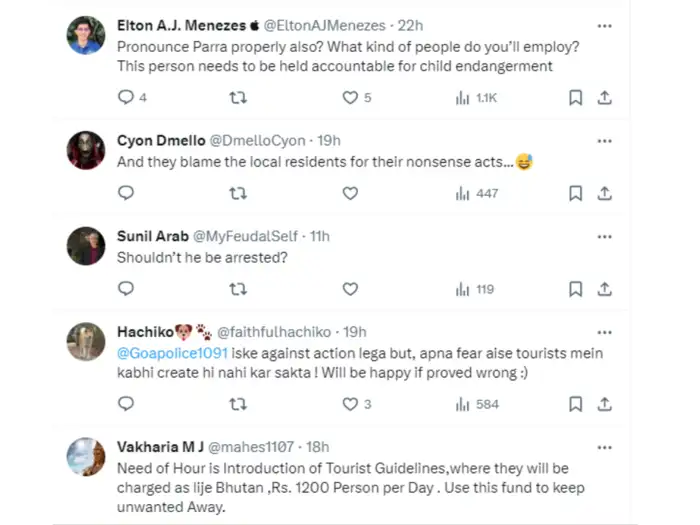
Task: View analytics for Sunil Arab's tweet showing 119
Action: pos(475,289)
